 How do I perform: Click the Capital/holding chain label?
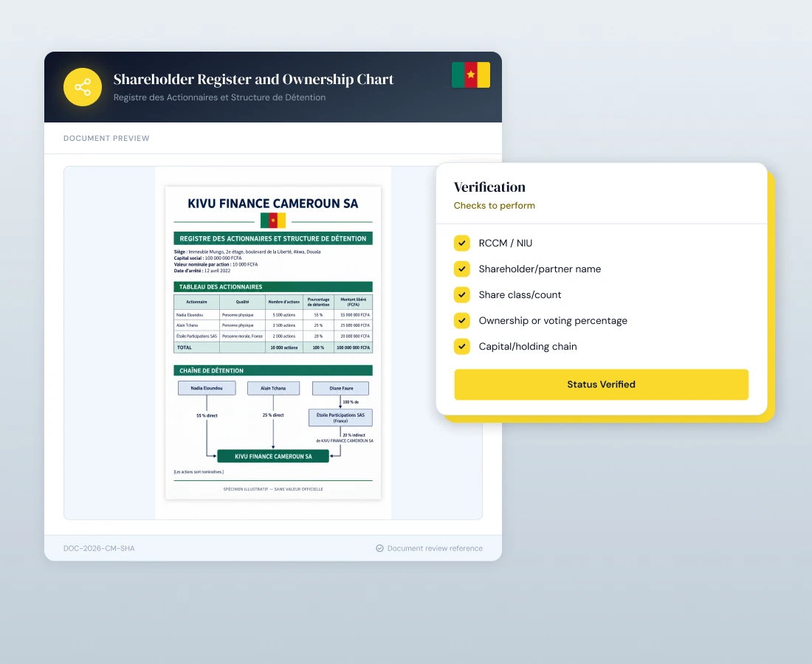pos(528,347)
